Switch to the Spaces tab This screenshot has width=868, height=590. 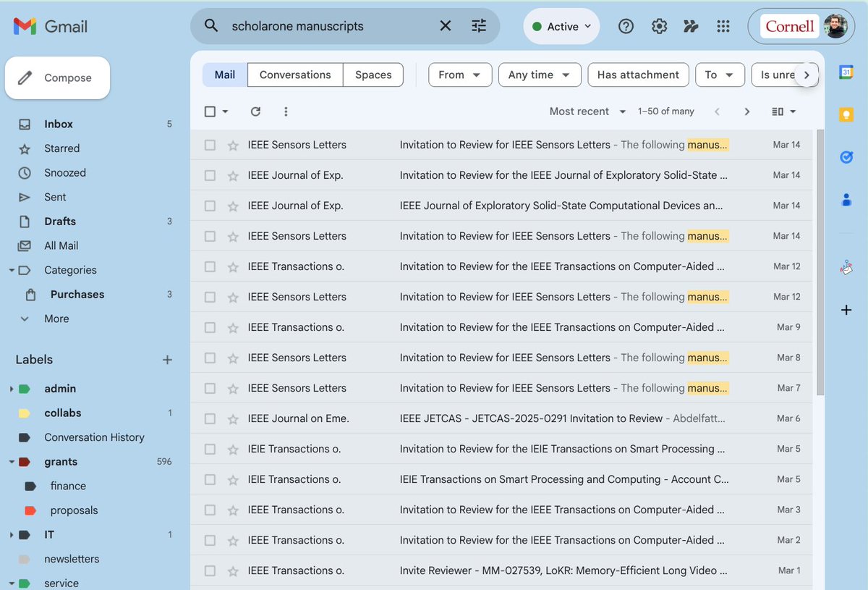point(373,75)
